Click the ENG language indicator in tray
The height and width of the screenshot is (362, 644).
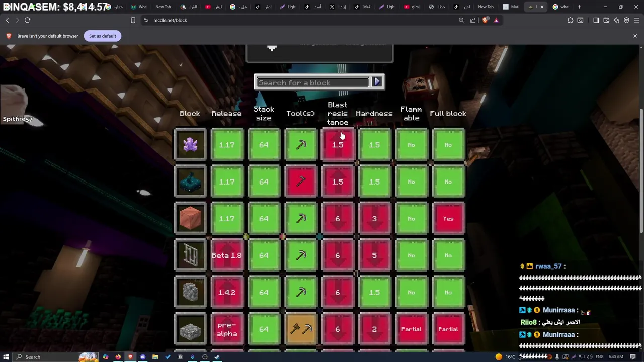[x=599, y=357]
